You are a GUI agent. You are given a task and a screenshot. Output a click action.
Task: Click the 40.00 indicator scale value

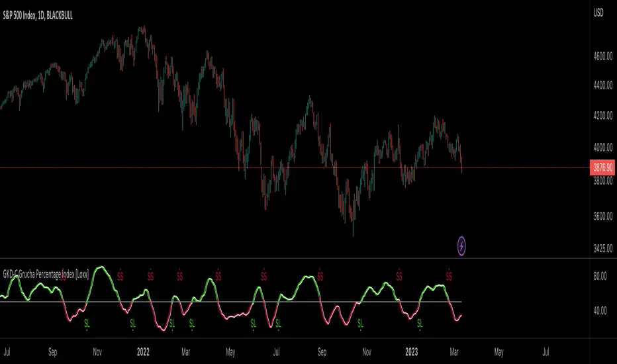point(600,311)
